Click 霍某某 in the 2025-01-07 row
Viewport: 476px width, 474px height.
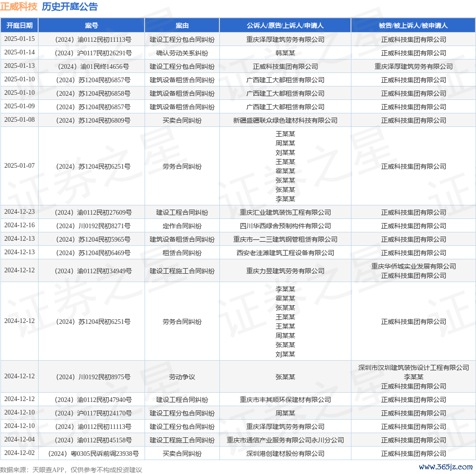(285, 171)
